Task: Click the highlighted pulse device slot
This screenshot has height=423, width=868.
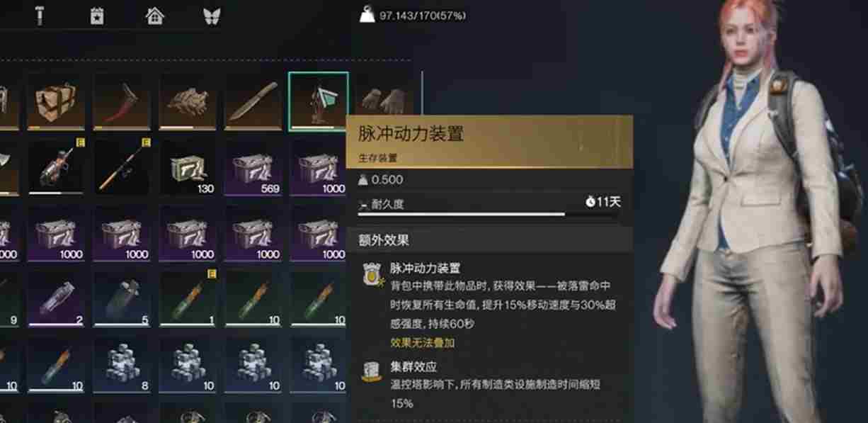Action: click(x=319, y=101)
